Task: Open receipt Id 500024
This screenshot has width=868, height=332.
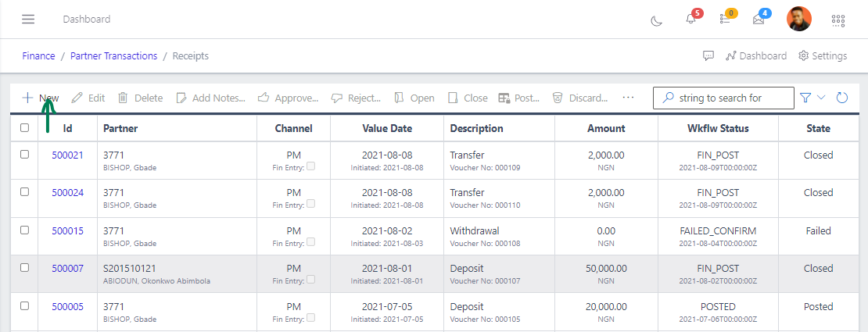Action: 67,192
